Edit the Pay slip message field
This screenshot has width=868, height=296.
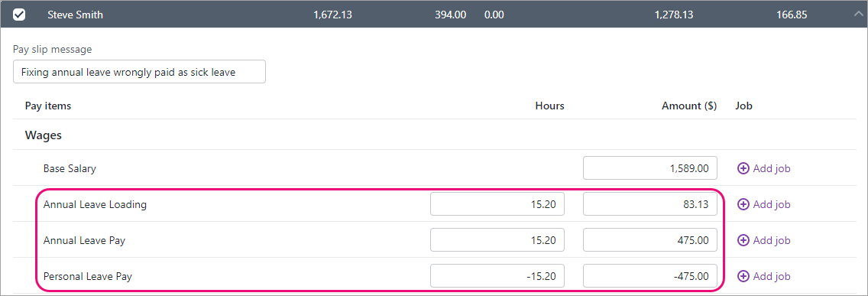[x=139, y=72]
